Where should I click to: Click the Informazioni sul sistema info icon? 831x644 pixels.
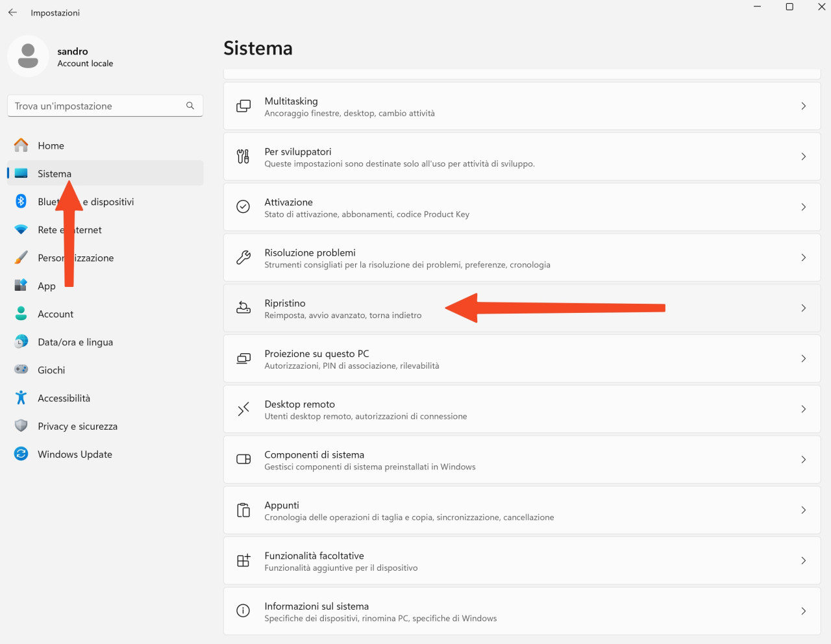point(243,611)
